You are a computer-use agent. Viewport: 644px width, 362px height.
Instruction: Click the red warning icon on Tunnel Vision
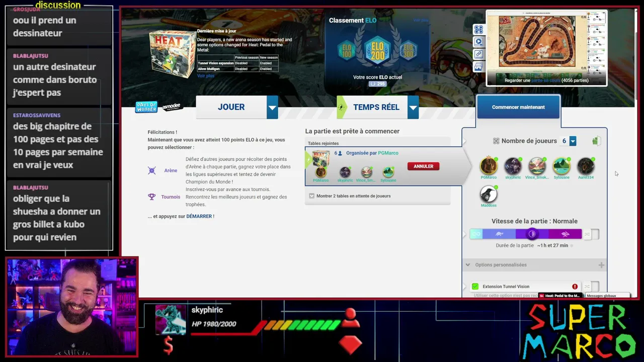pos(575,287)
